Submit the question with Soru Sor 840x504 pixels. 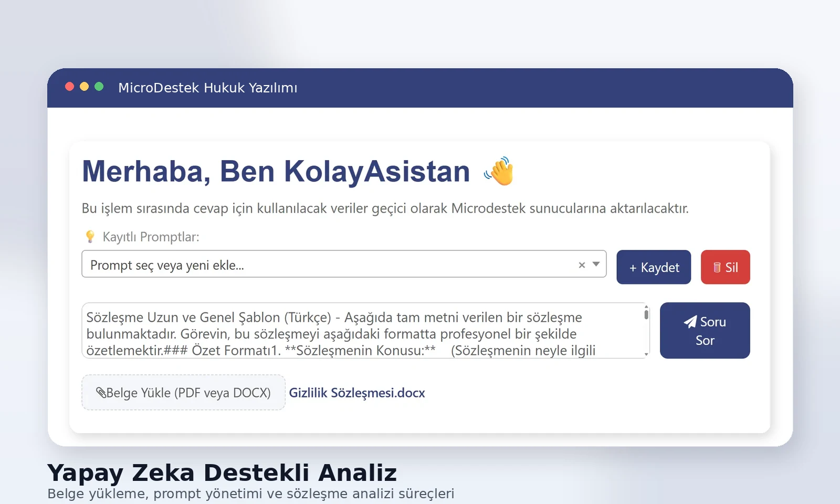[x=705, y=330]
